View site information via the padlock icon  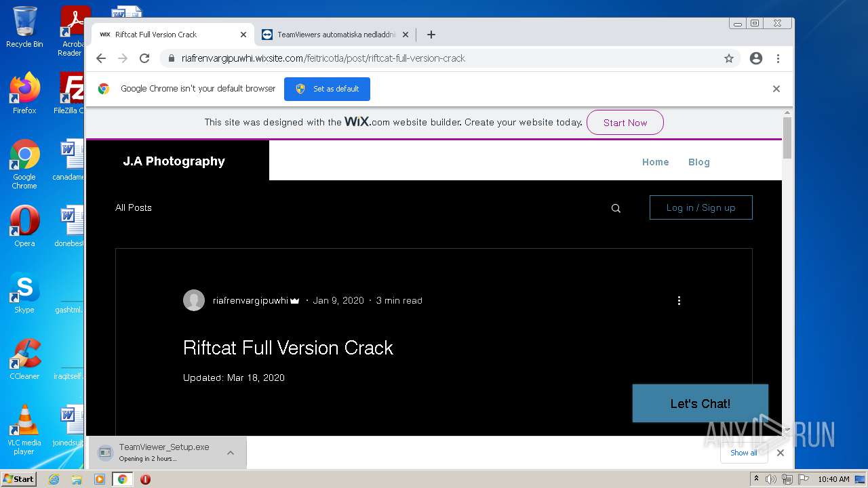pyautogui.click(x=171, y=58)
